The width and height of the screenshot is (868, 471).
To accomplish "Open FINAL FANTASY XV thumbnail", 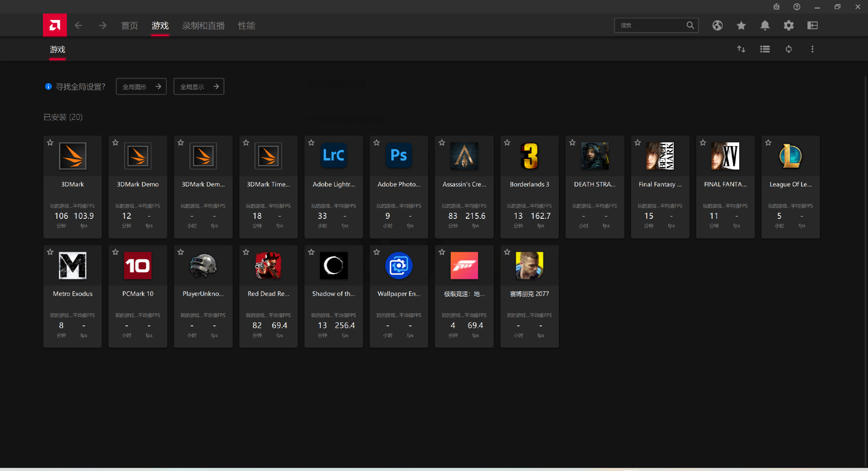I will click(x=725, y=156).
